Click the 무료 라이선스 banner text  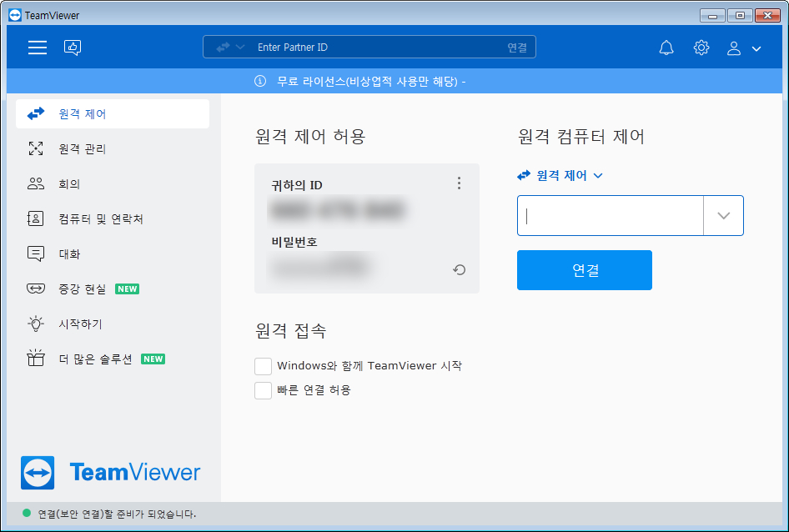coord(371,82)
